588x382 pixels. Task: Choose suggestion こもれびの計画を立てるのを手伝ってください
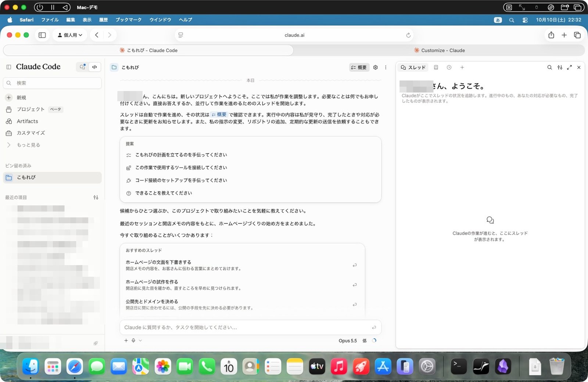coord(251,155)
